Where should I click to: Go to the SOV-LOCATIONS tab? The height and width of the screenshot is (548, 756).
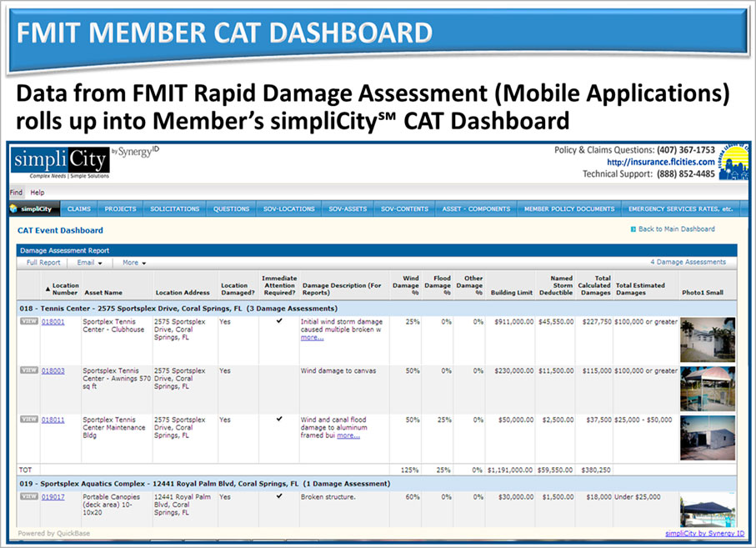coord(288,209)
